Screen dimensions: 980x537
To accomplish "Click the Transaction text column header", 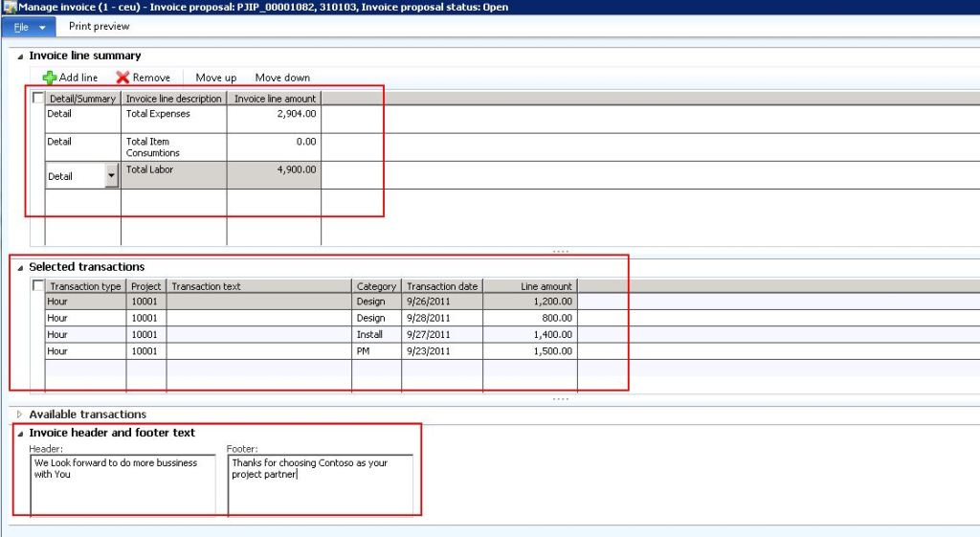I will 258,286.
